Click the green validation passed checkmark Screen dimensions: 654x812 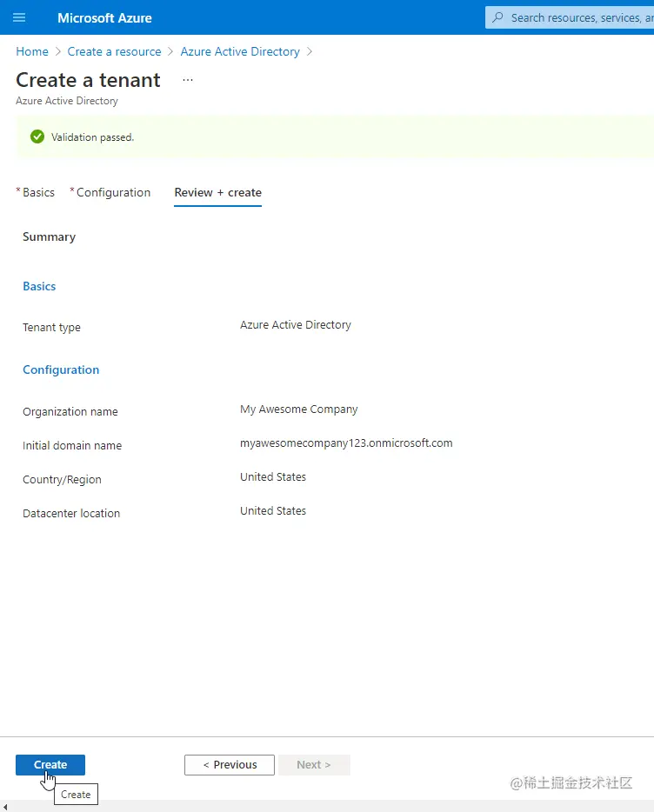pos(37,136)
